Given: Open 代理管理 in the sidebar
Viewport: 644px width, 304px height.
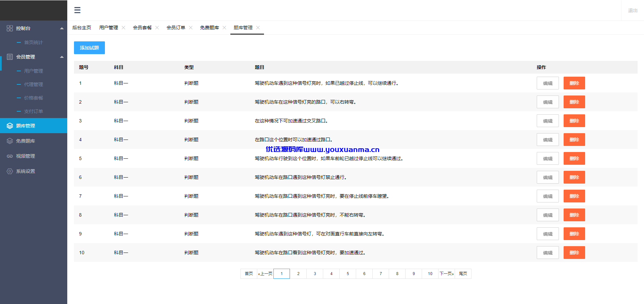Looking at the screenshot, I should (34, 84).
